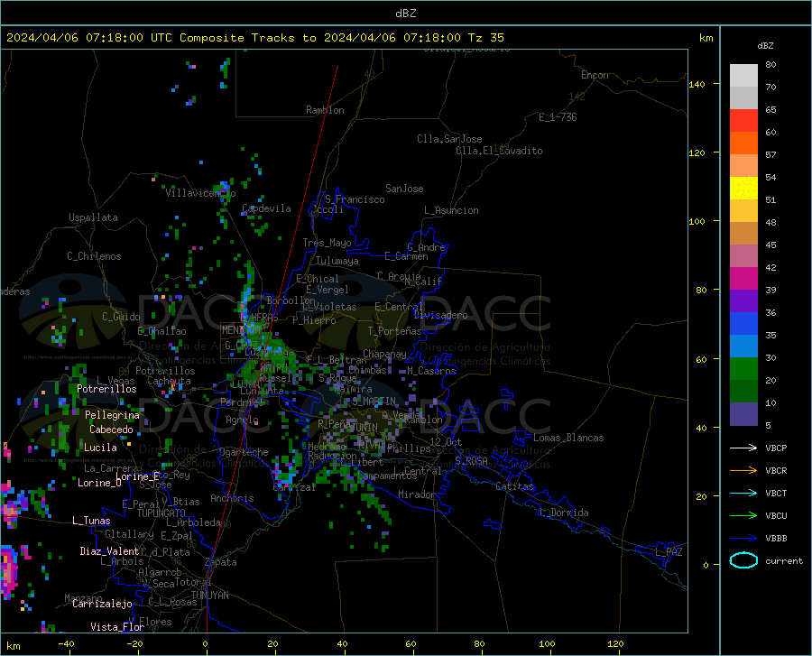Click the Tres_Mayo map label

pos(327,243)
